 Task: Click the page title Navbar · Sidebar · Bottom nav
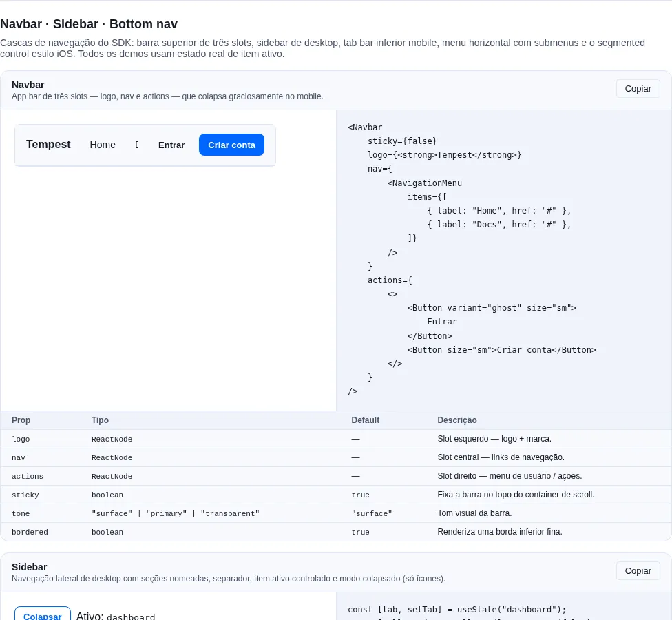pyautogui.click(x=89, y=24)
